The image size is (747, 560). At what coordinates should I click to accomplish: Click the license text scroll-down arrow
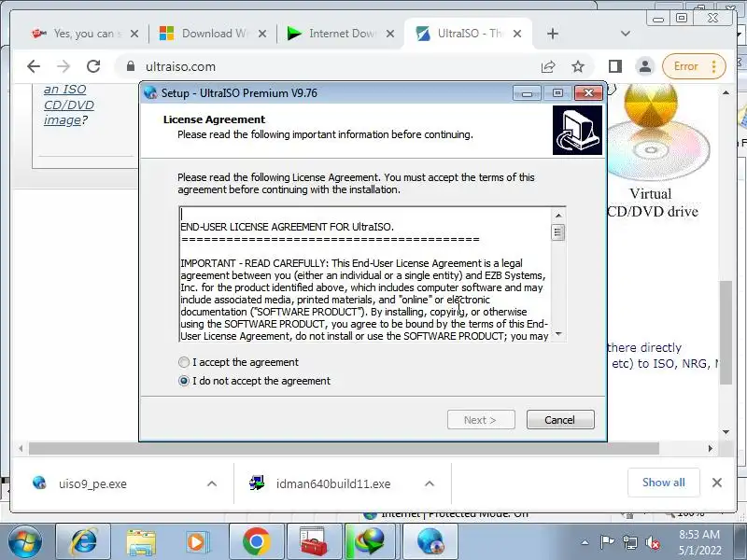[x=558, y=334]
